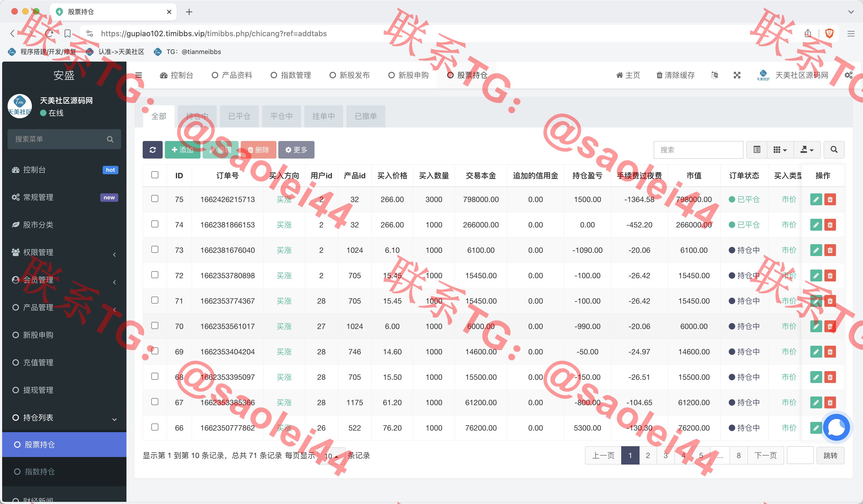The height and width of the screenshot is (504, 863).
Task: Edit order ID 74 with green pencil
Action: pos(816,225)
